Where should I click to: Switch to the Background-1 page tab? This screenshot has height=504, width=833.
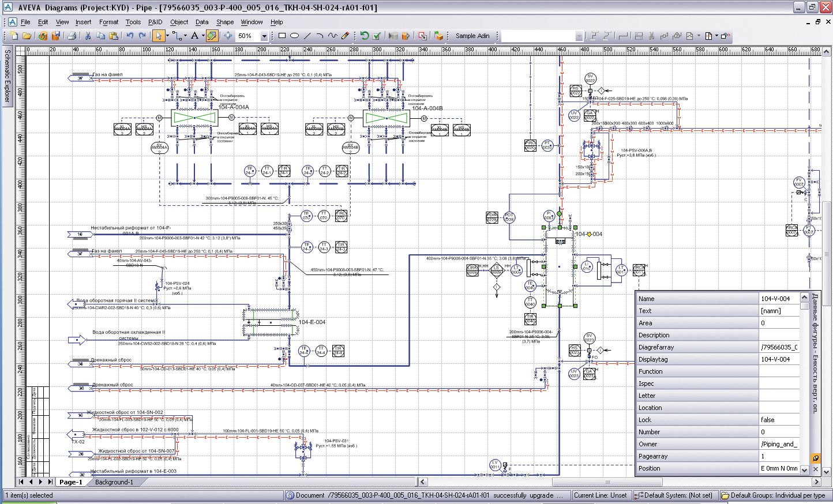[114, 482]
